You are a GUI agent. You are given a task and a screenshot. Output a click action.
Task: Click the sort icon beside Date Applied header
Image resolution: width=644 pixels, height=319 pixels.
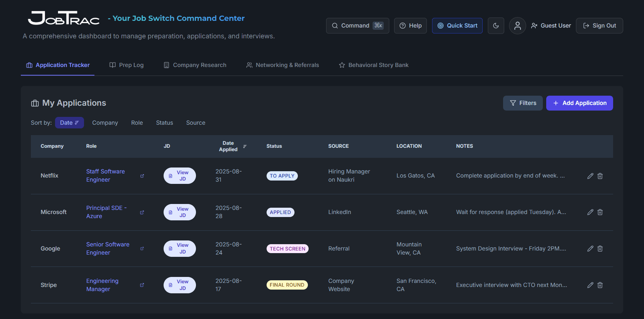(245, 146)
